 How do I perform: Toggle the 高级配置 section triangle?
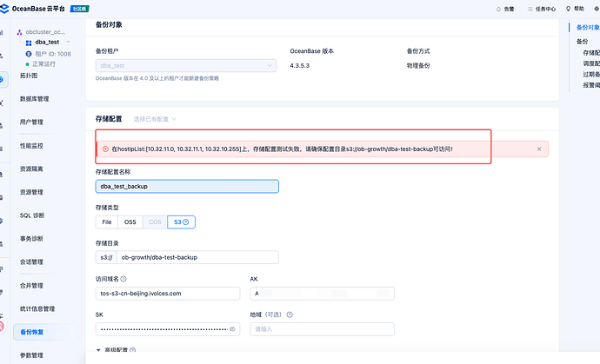(98, 350)
